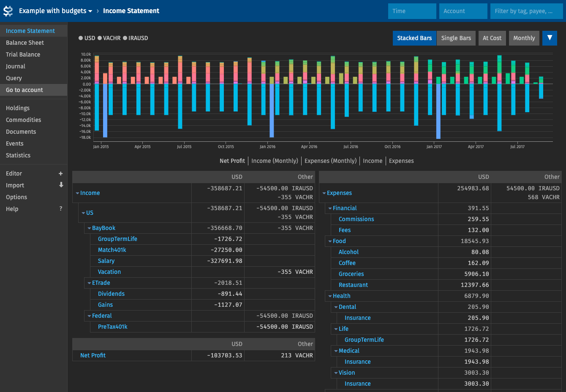Click the Time filter field
The image size is (566, 392).
412,11
